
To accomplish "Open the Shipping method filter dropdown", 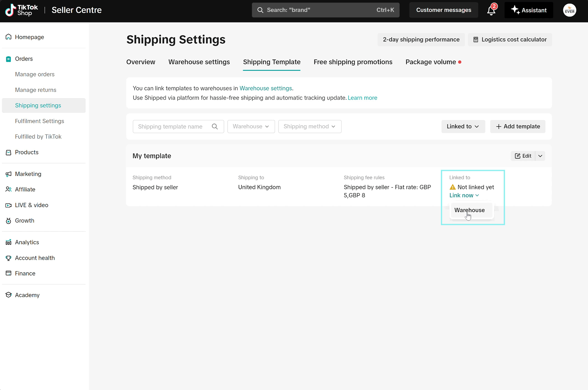I will [x=310, y=127].
